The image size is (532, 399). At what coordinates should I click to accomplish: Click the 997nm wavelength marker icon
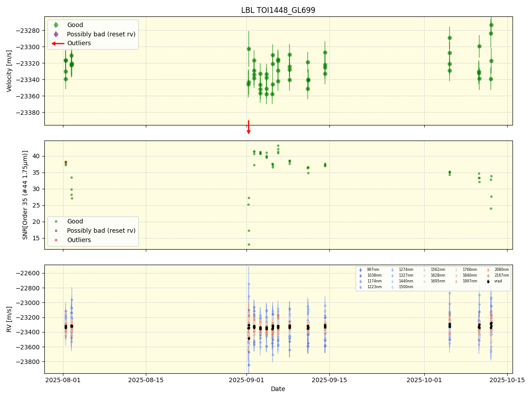click(361, 269)
